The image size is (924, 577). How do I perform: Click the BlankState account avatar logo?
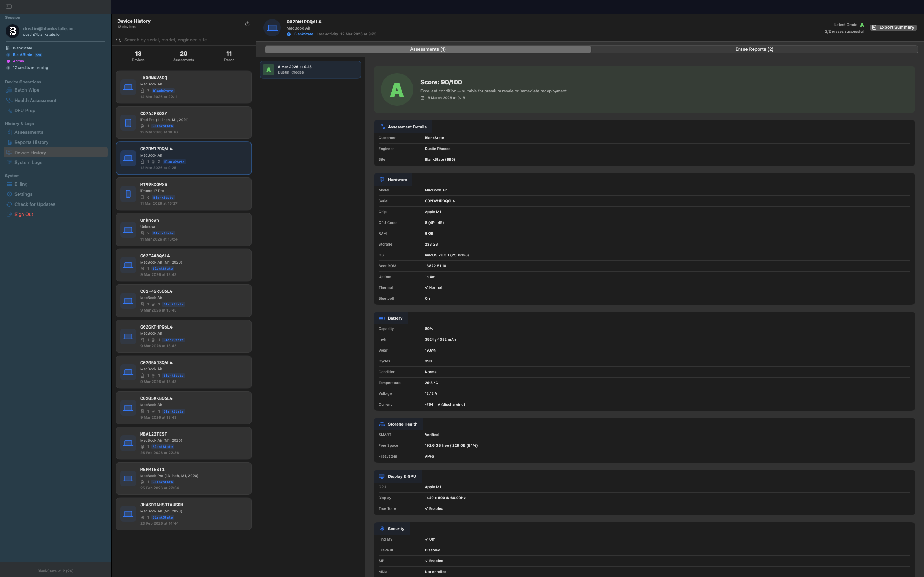click(12, 31)
